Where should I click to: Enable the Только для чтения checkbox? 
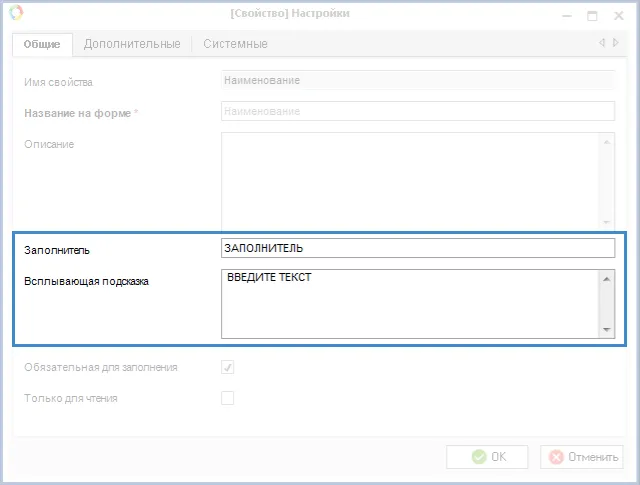click(228, 398)
